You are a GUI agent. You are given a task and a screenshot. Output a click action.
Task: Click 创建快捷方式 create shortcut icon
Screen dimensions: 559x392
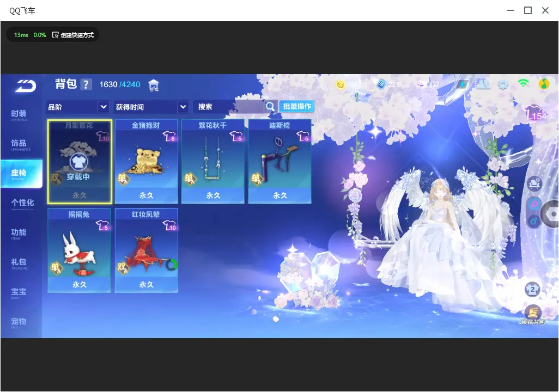tap(72, 35)
